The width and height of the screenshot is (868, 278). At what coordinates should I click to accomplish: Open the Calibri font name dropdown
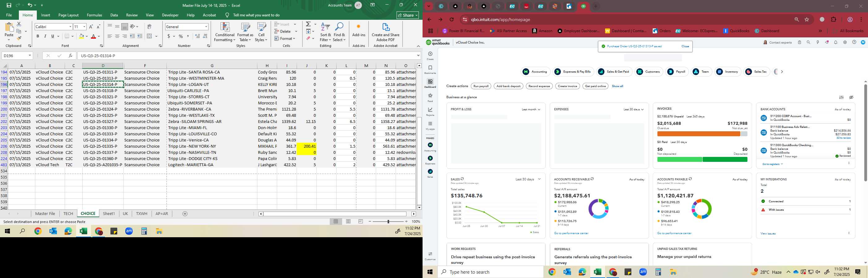point(70,27)
